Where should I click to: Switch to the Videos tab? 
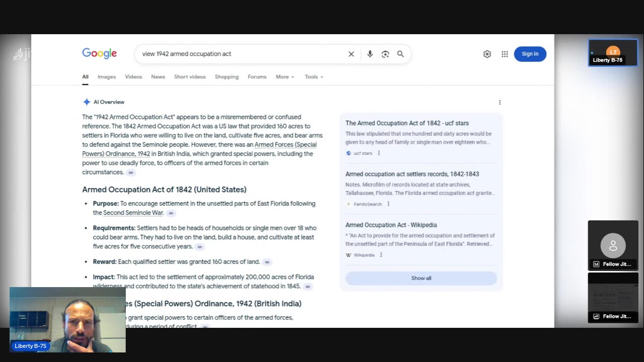point(133,77)
